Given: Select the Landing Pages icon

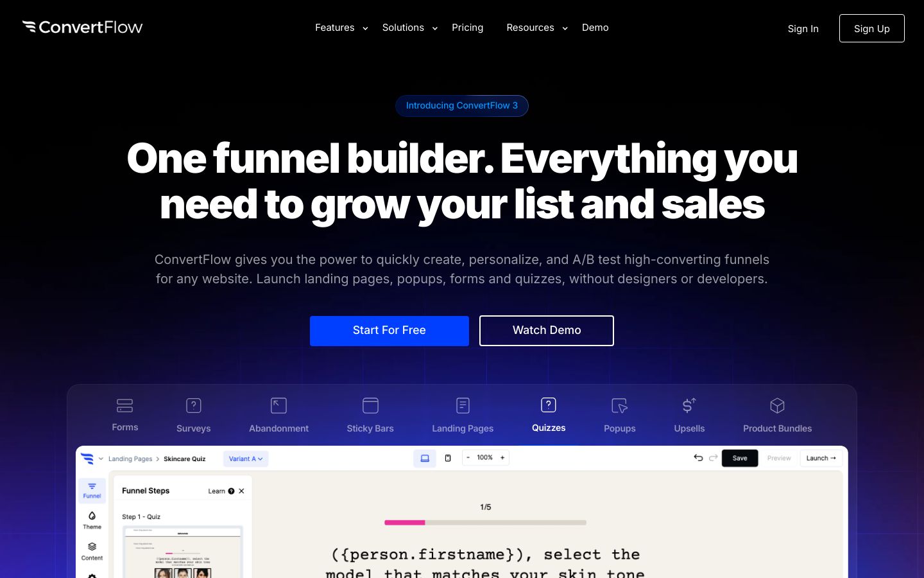Looking at the screenshot, I should point(463,406).
